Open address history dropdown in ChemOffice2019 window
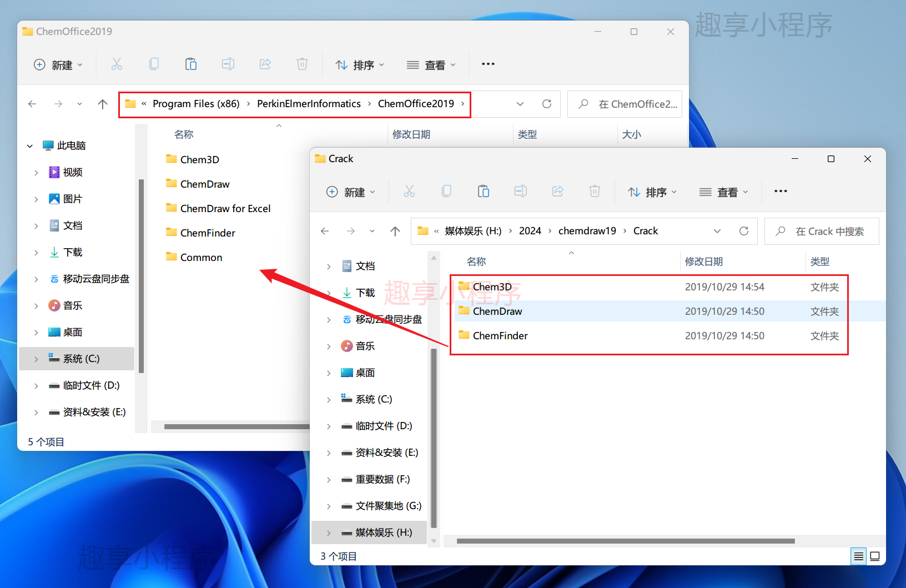 [520, 104]
